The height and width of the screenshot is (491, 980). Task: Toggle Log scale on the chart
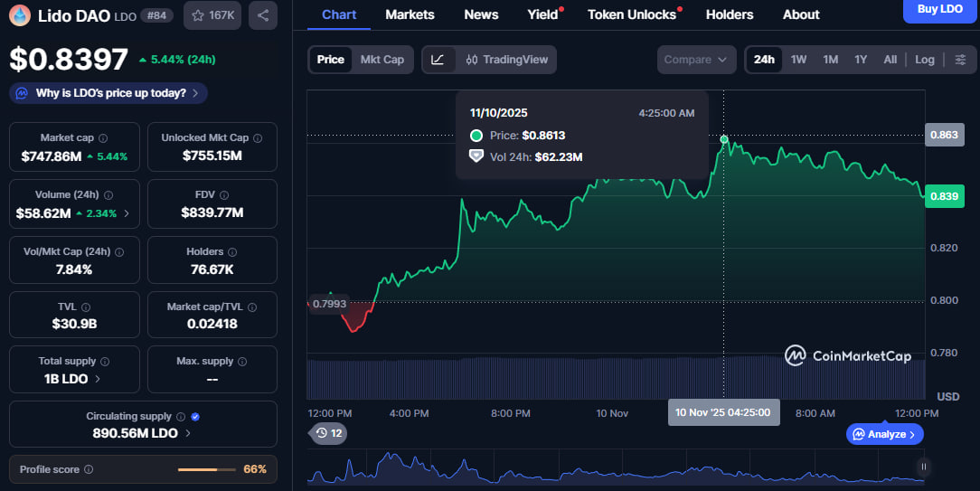click(x=924, y=60)
